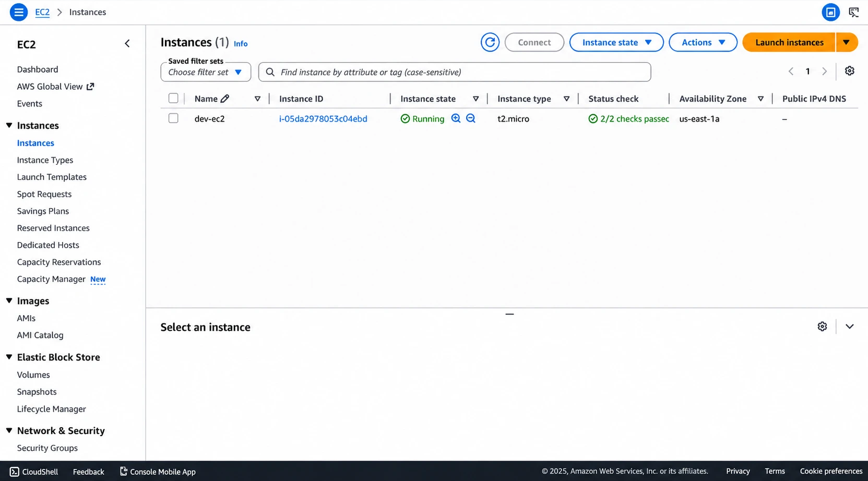
Task: Click the zoom-out filter icon next to Running
Action: click(471, 118)
